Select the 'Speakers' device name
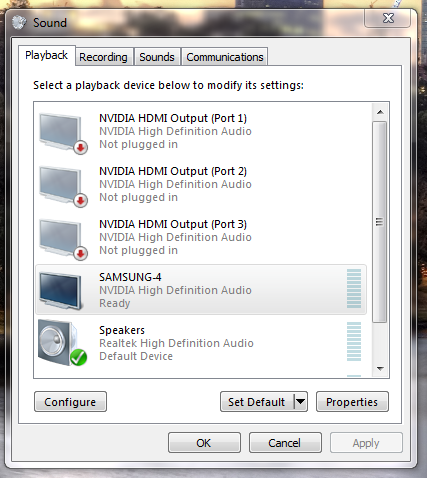 pos(122,330)
